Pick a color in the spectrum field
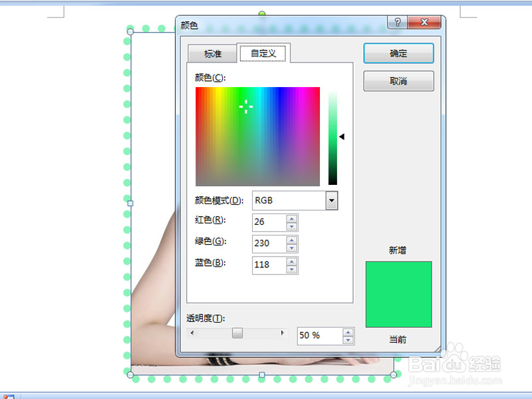Screen dimensions: 532x399 click(x=257, y=136)
